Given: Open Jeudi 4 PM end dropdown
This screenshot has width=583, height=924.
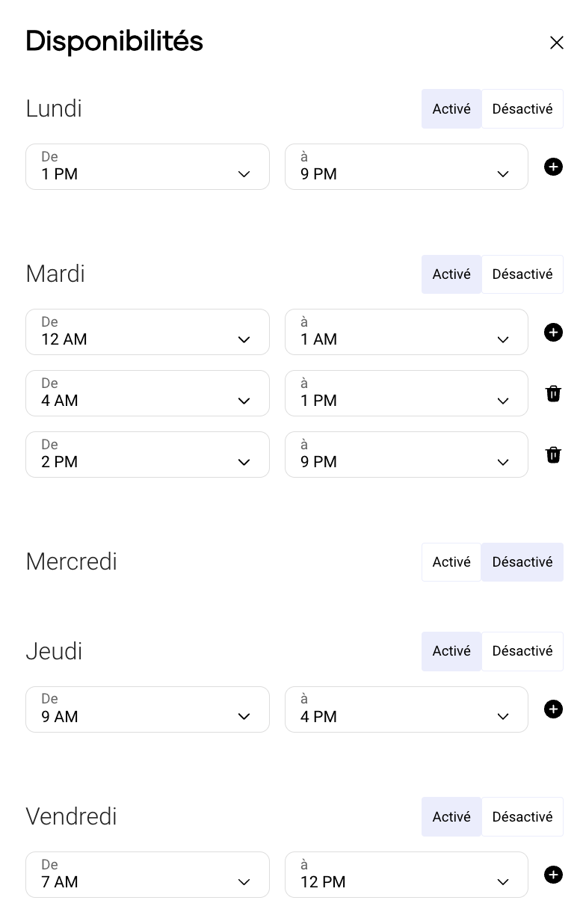Looking at the screenshot, I should 406,709.
